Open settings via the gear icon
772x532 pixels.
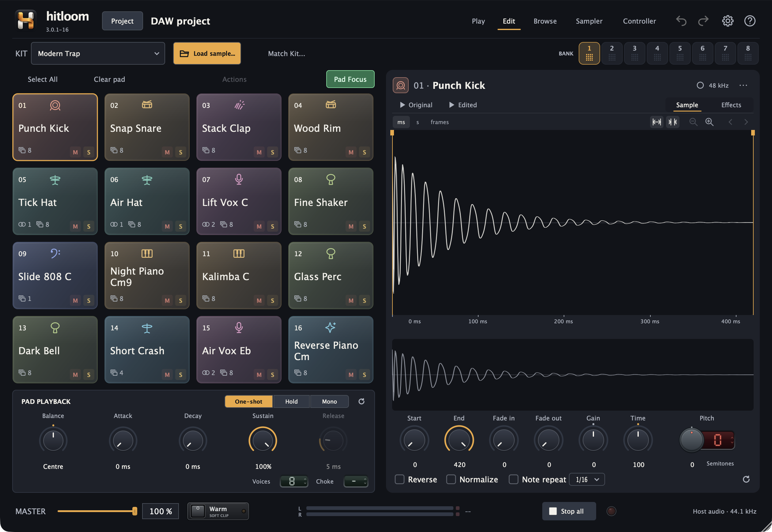click(727, 21)
